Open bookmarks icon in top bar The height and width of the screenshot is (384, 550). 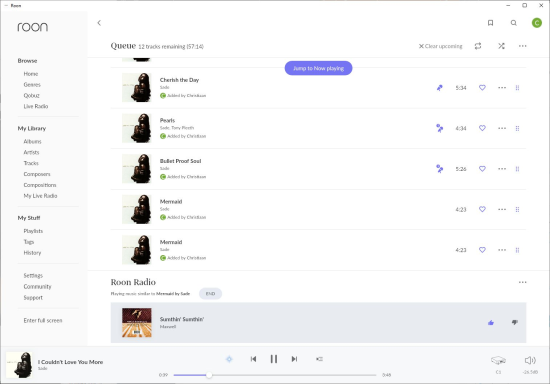[x=490, y=23]
